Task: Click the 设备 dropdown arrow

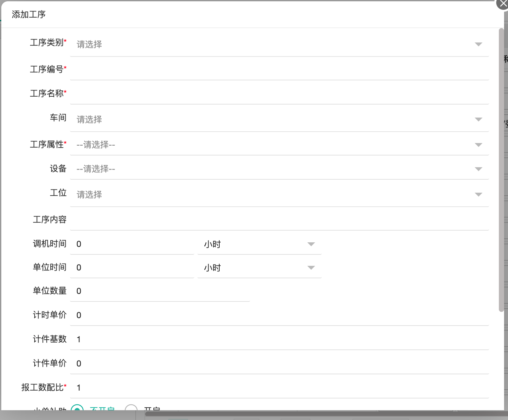Action: click(x=478, y=169)
